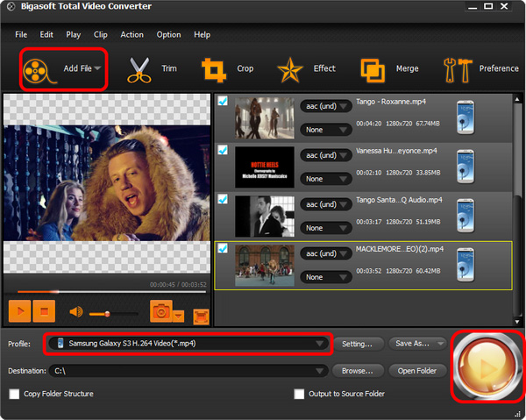Open None subtitle dropdown for Tango Santa...Q Audio
526x420 pixels.
326,228
